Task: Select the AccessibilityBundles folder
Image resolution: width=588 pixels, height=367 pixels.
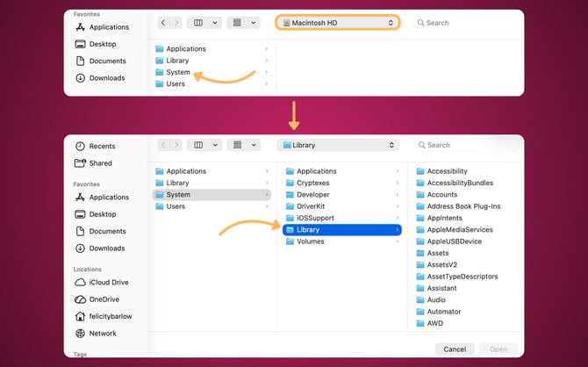Action: pos(455,183)
